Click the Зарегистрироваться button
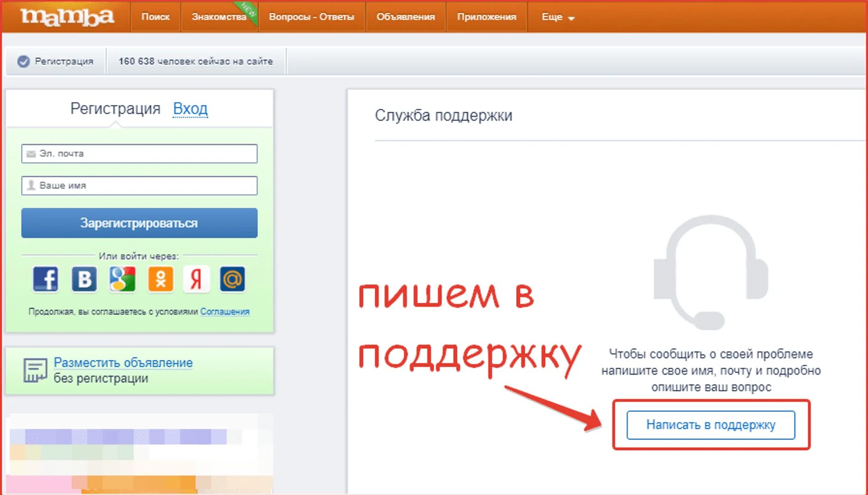868x495 pixels. [139, 223]
